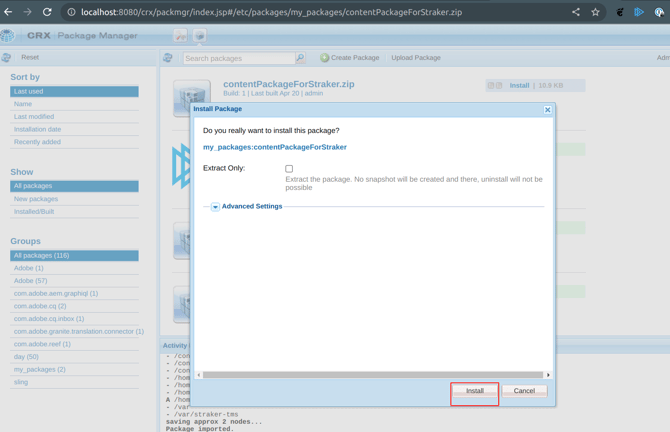670x432 pixels.
Task: Select the Adobe (57) group
Action: pos(30,281)
